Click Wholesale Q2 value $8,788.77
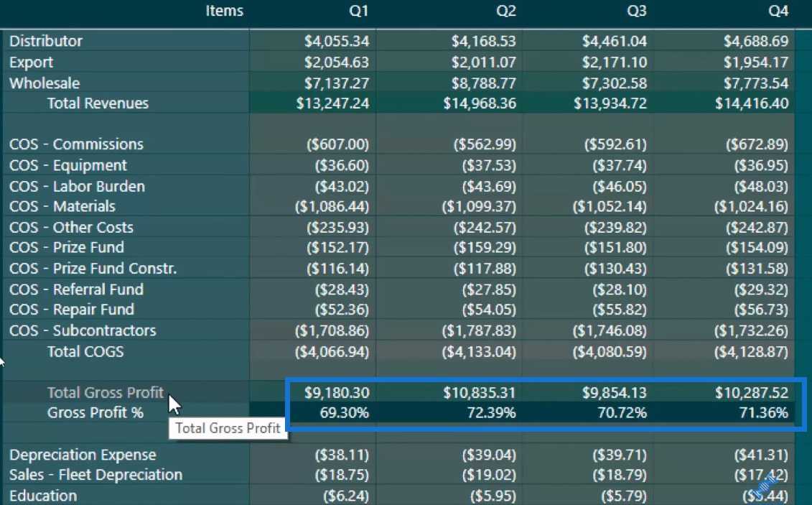The width and height of the screenshot is (812, 505). [484, 83]
